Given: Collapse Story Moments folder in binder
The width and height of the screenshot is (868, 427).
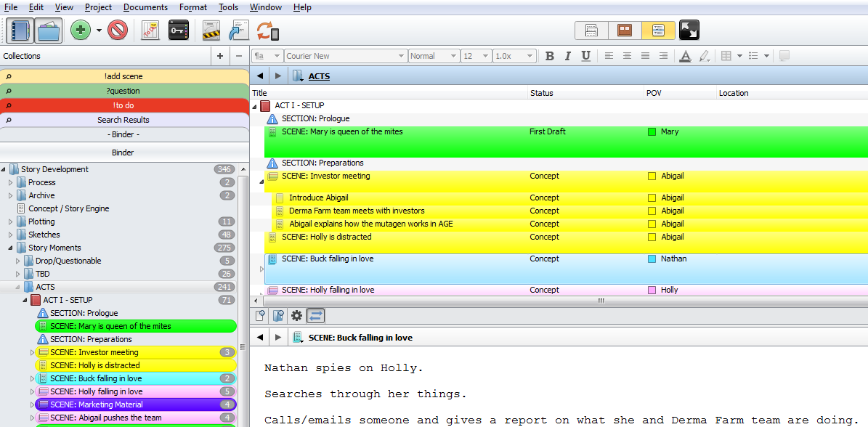Looking at the screenshot, I should point(10,248).
